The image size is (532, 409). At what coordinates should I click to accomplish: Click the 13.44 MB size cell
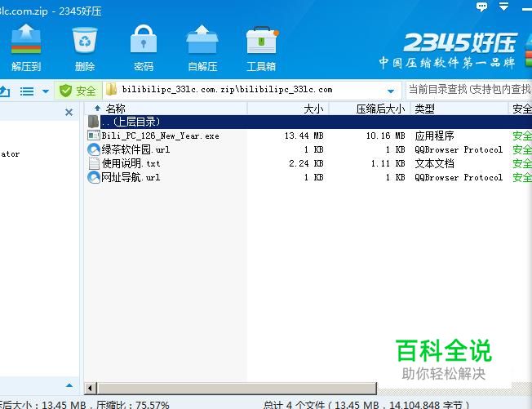304,136
